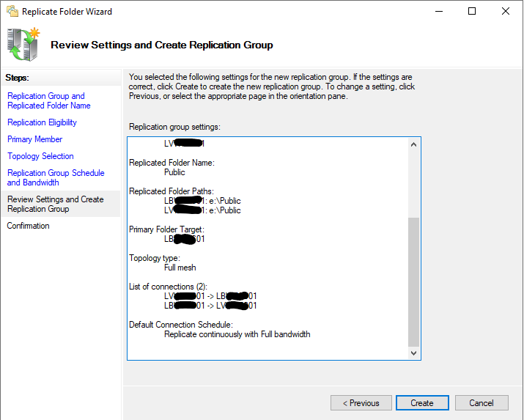Viewport: 524px width, 420px height.
Task: Click the 'Public' replicated folder name text
Action: point(174,172)
